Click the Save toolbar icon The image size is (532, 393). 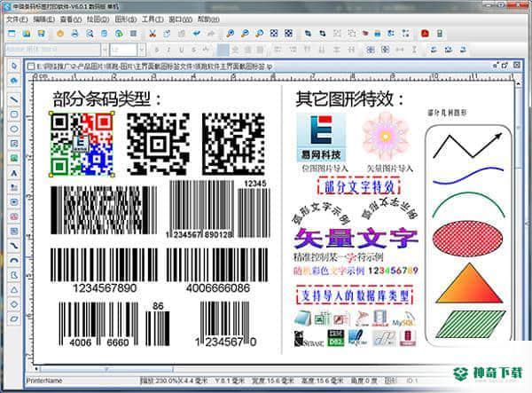(x=42, y=33)
